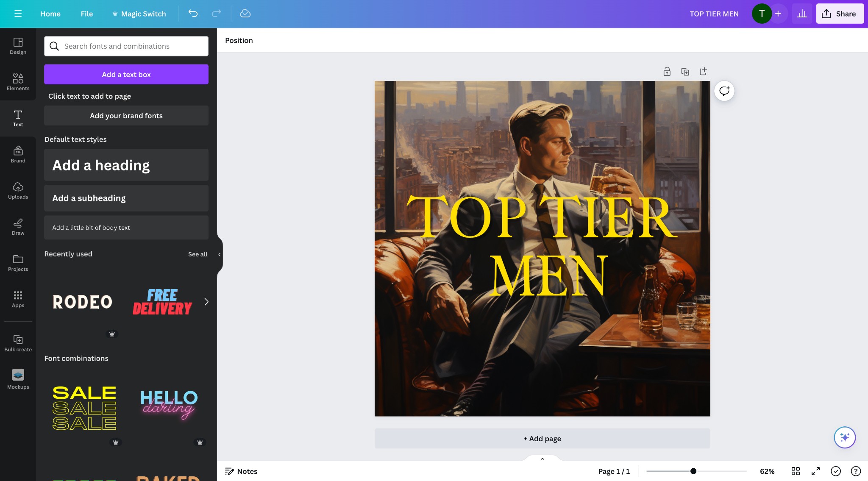Open the Draw tool panel
The height and width of the screenshot is (481, 868).
pos(18,227)
